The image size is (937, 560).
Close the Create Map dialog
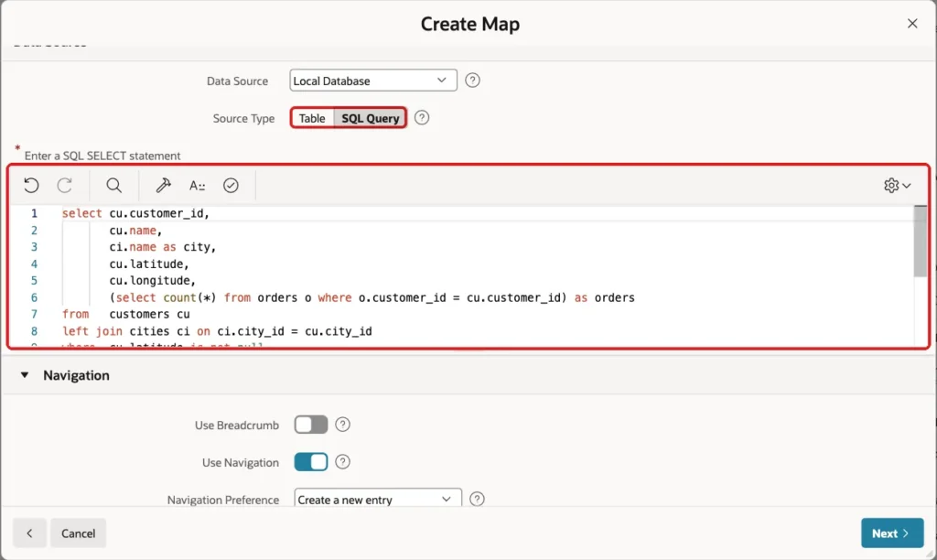click(x=912, y=23)
